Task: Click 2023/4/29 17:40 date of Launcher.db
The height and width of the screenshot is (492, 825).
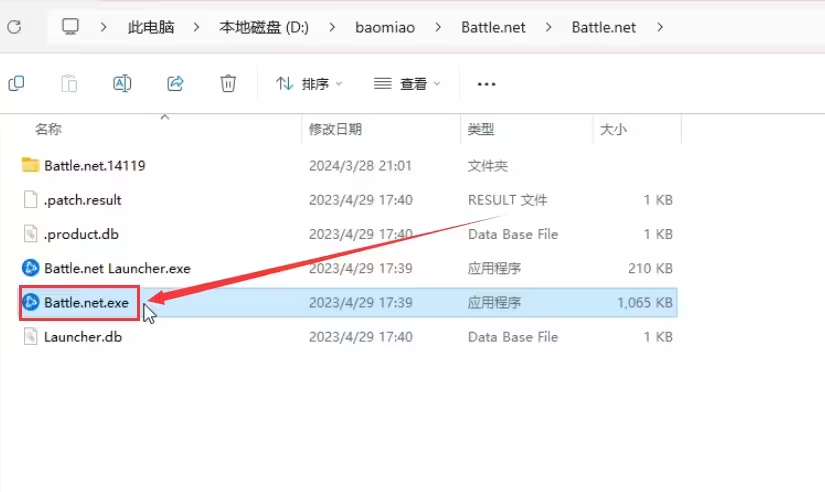Action: click(x=360, y=337)
